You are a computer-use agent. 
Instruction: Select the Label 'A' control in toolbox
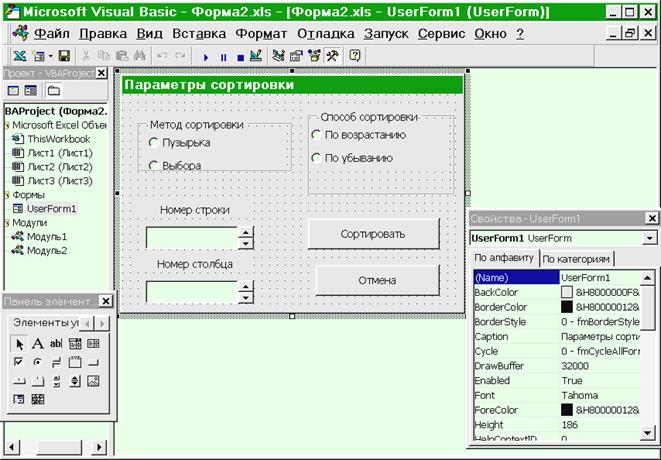coord(38,344)
